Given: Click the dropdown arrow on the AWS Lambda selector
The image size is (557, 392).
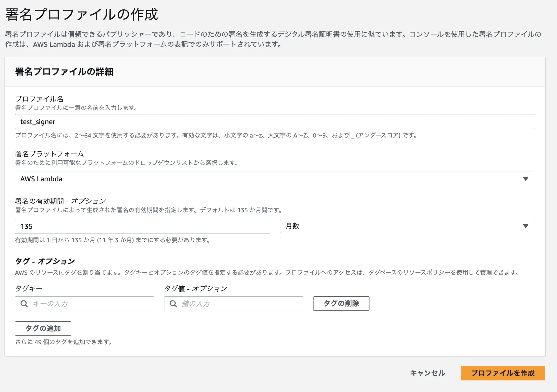Looking at the screenshot, I should click(x=525, y=179).
